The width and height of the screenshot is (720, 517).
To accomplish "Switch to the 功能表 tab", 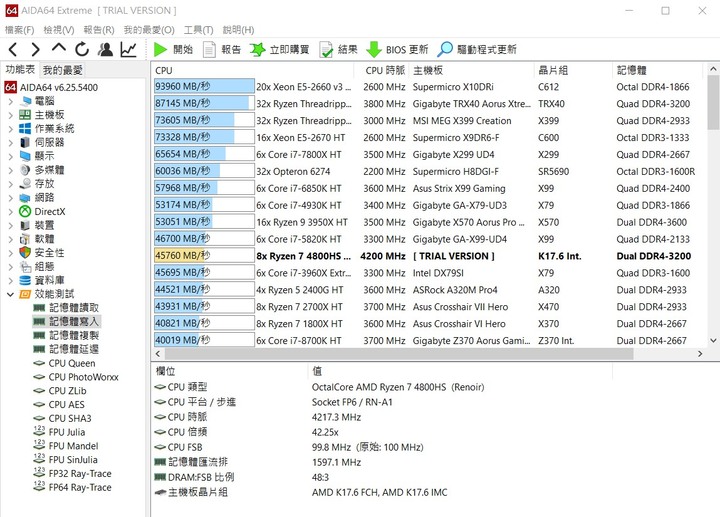I will pyautogui.click(x=20, y=69).
